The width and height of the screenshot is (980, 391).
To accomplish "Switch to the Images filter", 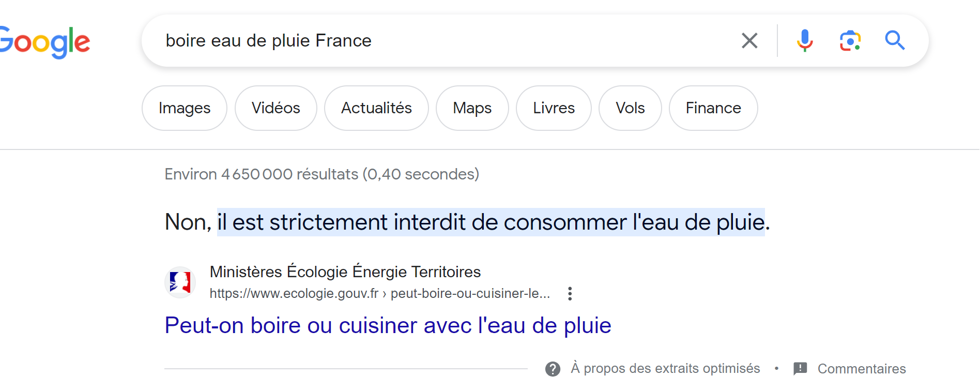I will [x=185, y=108].
